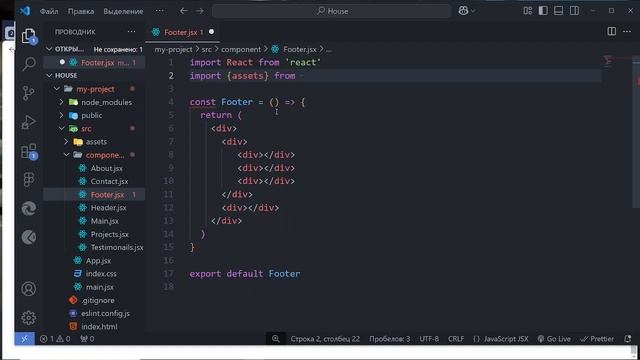The height and width of the screenshot is (360, 640).
Task: Show errors and warnings in status bar
Action: pyautogui.click(x=55, y=339)
